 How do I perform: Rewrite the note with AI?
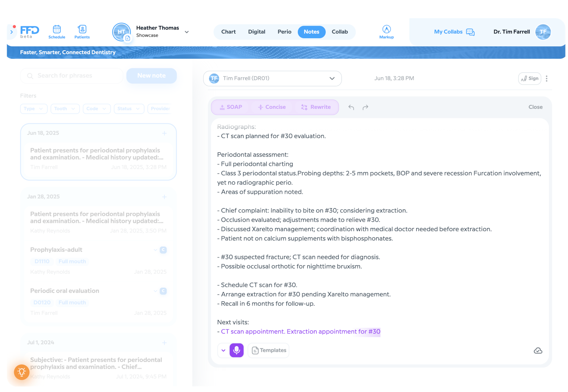pyautogui.click(x=316, y=107)
